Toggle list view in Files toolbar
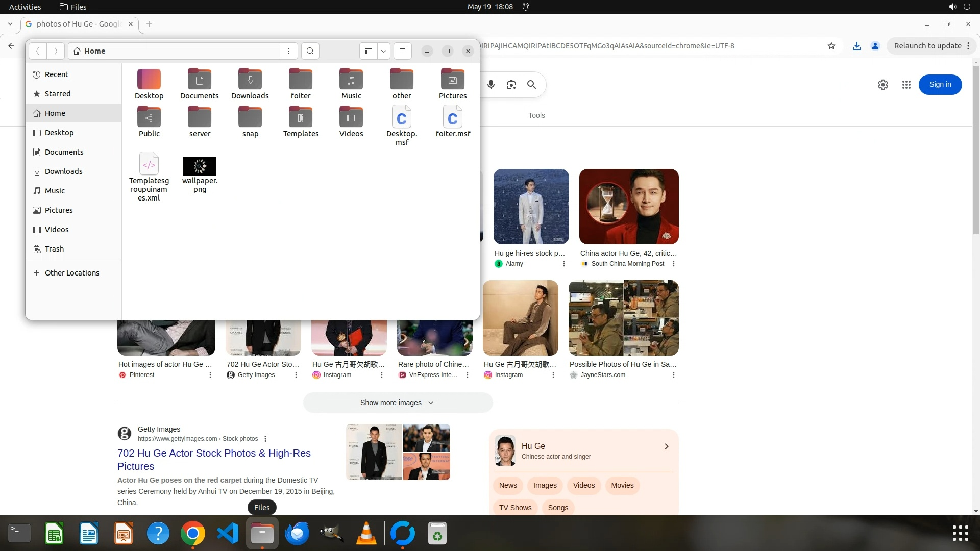The height and width of the screenshot is (551, 980). point(369,51)
